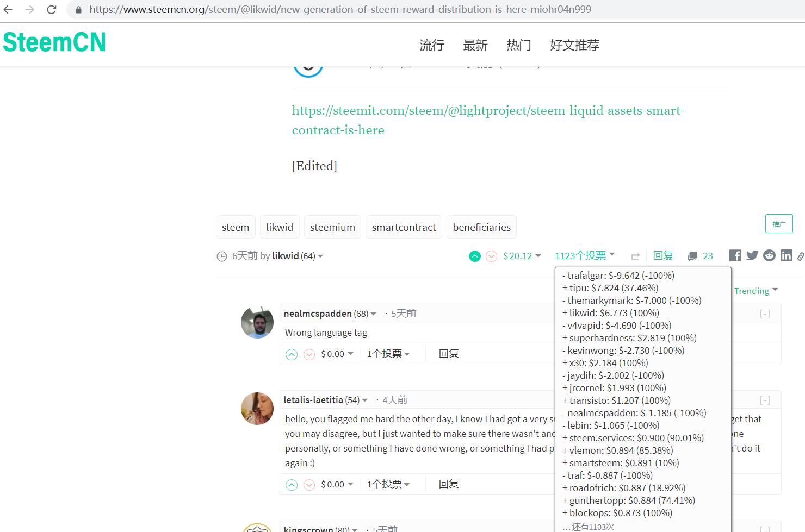Collapse nealmcspadden's comment with [-]
This screenshot has height=532, width=805.
(765, 314)
